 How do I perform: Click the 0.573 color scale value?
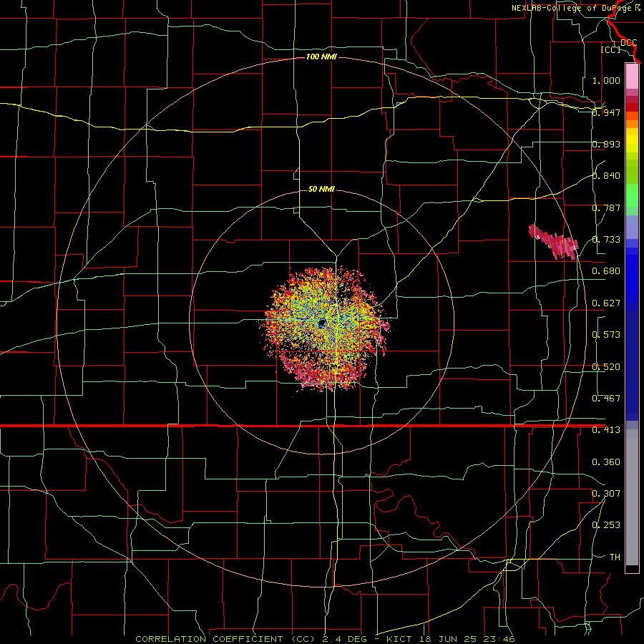[606, 335]
